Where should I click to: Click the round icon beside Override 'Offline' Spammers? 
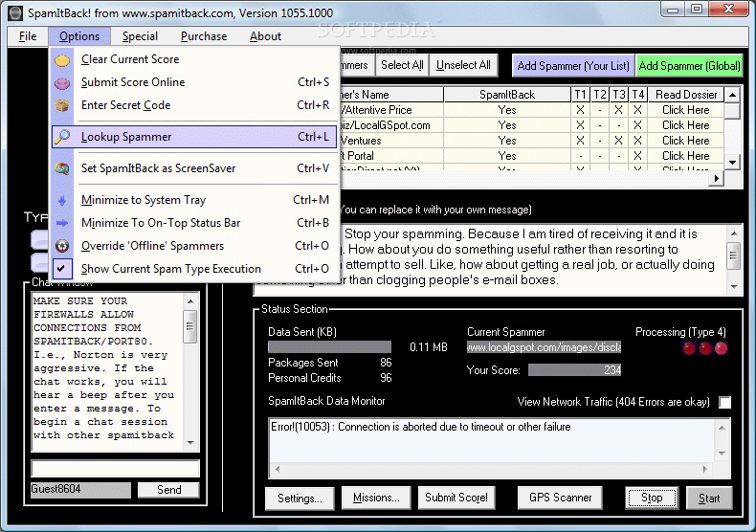click(x=62, y=246)
